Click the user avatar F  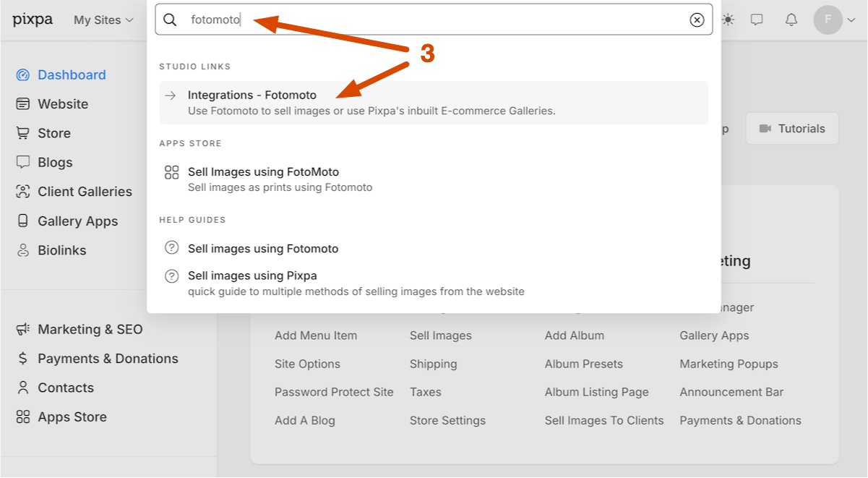pos(827,20)
